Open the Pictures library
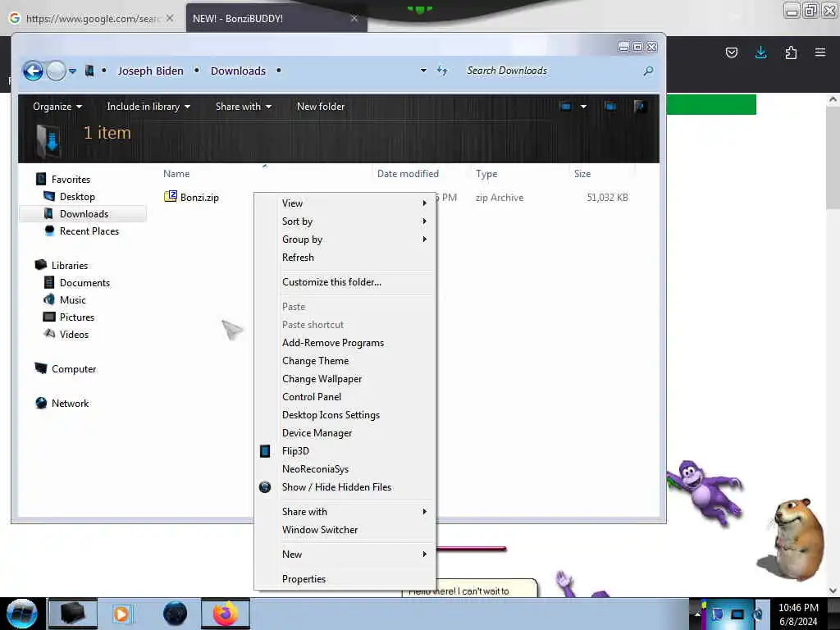Image resolution: width=840 pixels, height=630 pixels. [x=76, y=317]
